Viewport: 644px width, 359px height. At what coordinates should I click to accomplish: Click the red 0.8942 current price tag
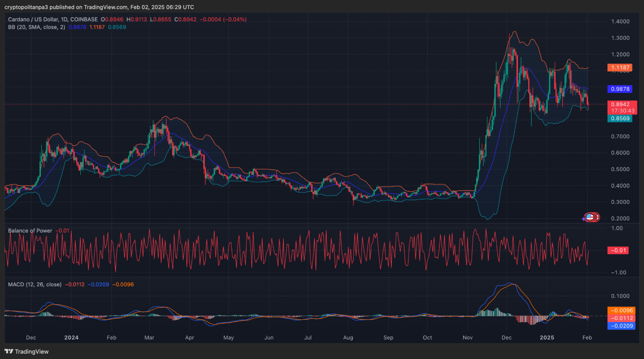click(x=620, y=104)
